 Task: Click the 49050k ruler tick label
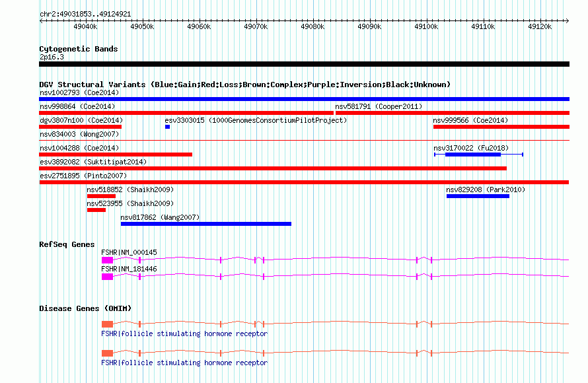pyautogui.click(x=142, y=26)
